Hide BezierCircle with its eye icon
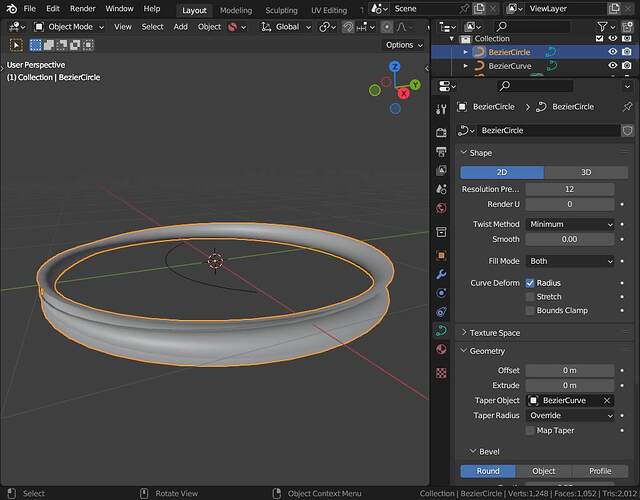The image size is (640, 500). (x=613, y=52)
